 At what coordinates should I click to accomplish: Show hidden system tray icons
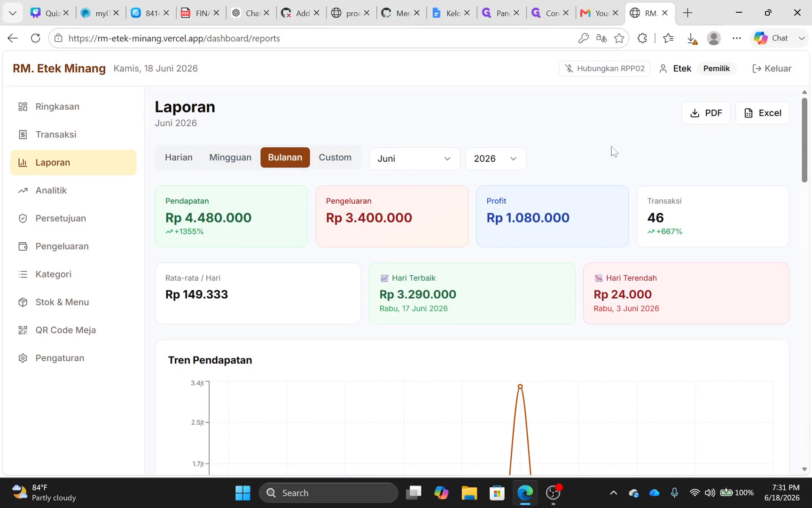coord(613,493)
